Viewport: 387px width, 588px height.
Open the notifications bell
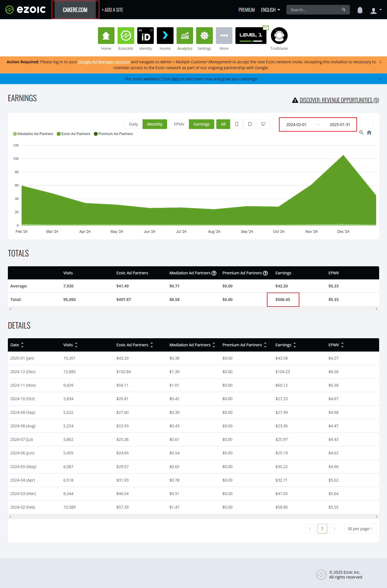[360, 10]
